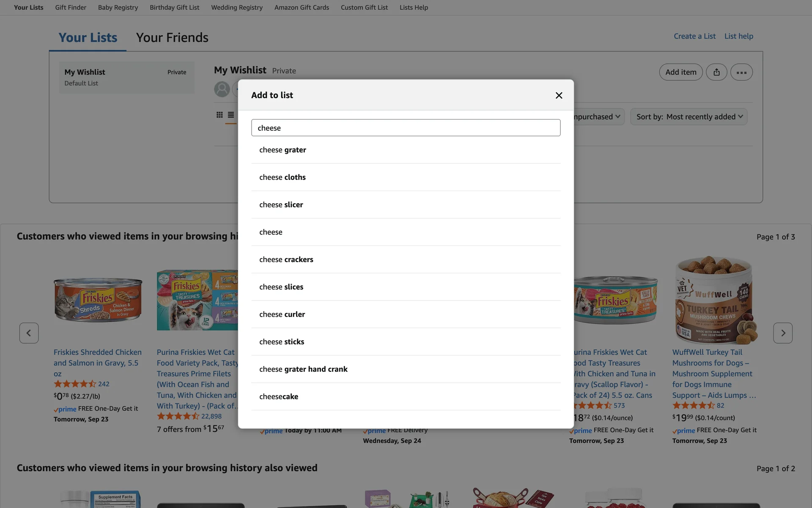Open the Friskies Shreds can thumbnail

[98, 301]
